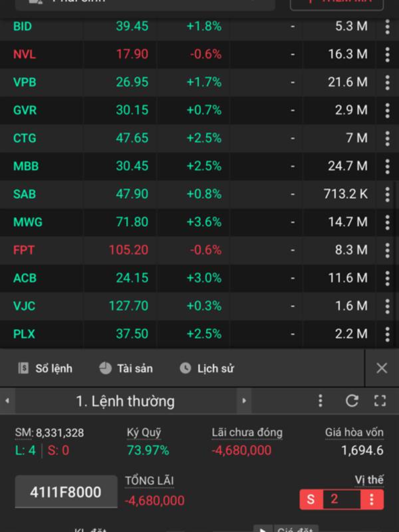The width and height of the screenshot is (399, 532).
Task: Go to the previous order type
Action: 7,401
